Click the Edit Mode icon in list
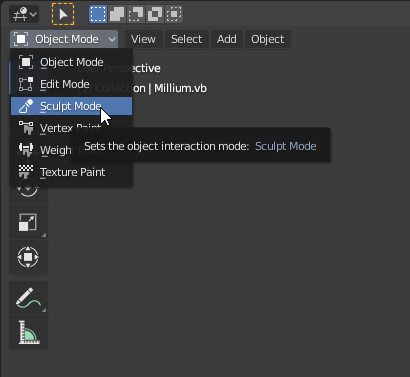 (x=26, y=84)
